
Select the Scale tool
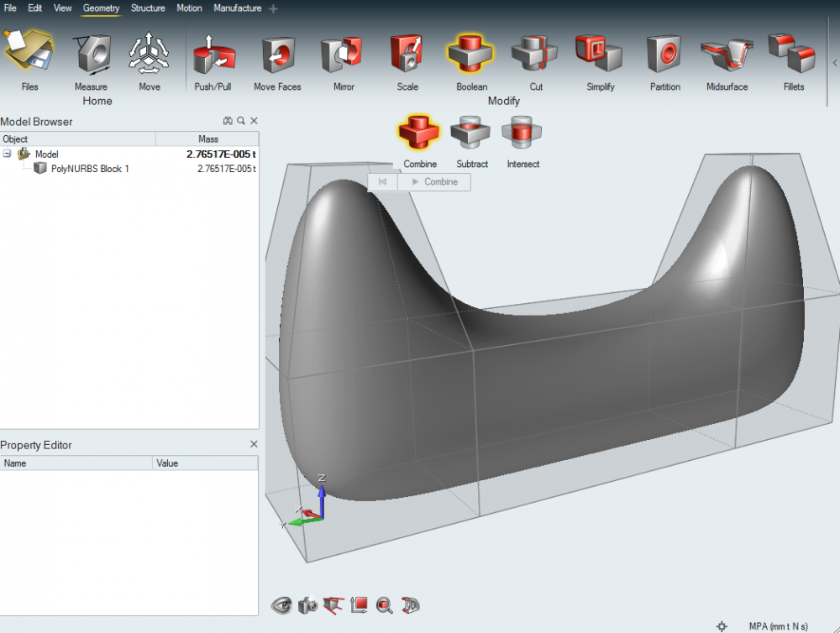407,53
